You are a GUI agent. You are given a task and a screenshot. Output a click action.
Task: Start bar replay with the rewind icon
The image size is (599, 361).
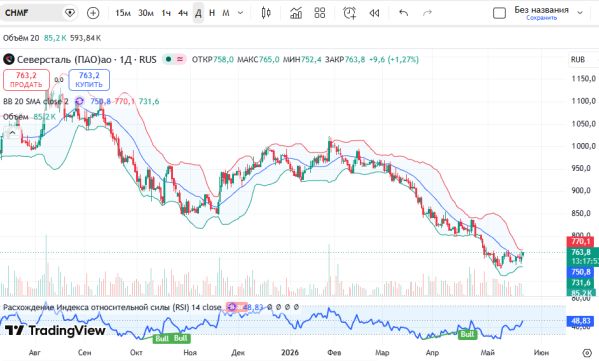[x=374, y=13]
